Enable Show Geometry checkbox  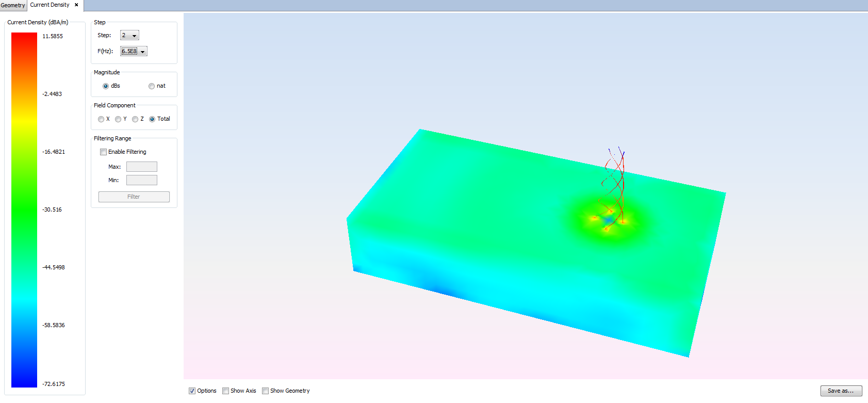pyautogui.click(x=266, y=391)
